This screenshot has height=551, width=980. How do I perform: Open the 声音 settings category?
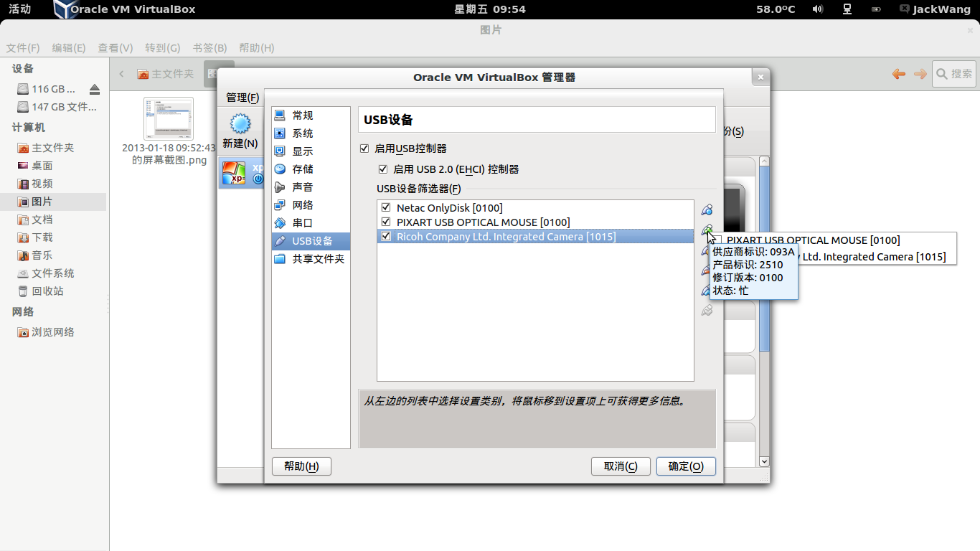click(311, 187)
